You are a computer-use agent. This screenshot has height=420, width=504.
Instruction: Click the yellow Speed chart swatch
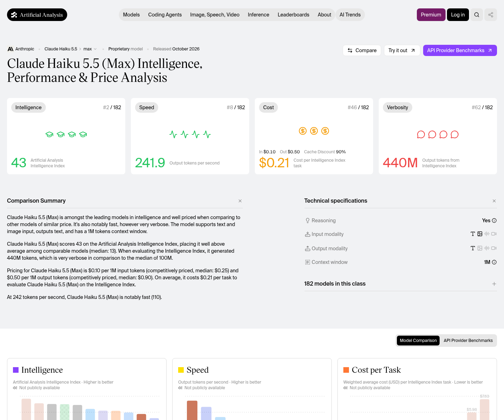pyautogui.click(x=181, y=370)
